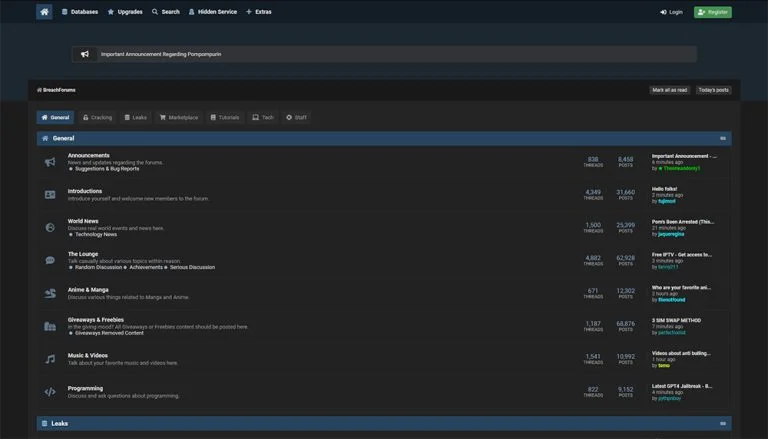
Task: Select the General category tab
Action: (x=55, y=118)
